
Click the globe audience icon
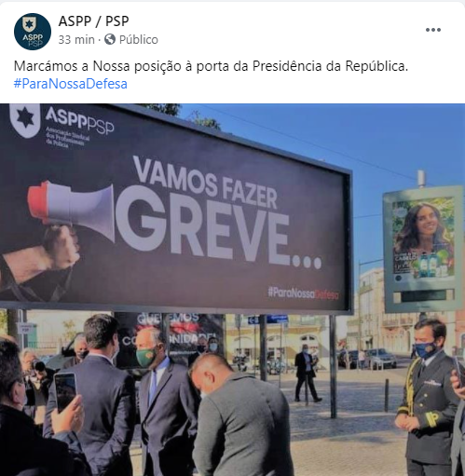pos(110,39)
